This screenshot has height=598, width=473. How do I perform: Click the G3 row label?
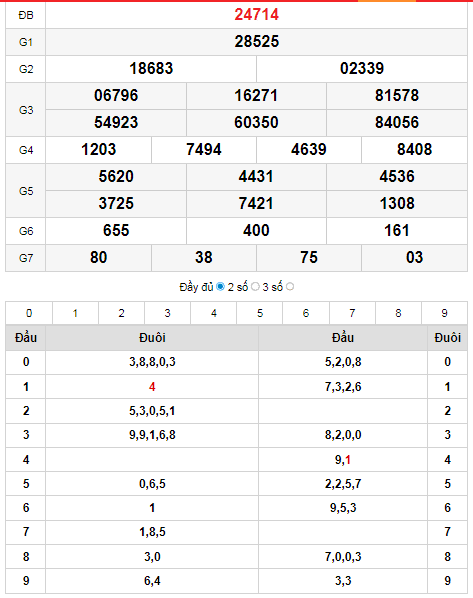click(26, 110)
